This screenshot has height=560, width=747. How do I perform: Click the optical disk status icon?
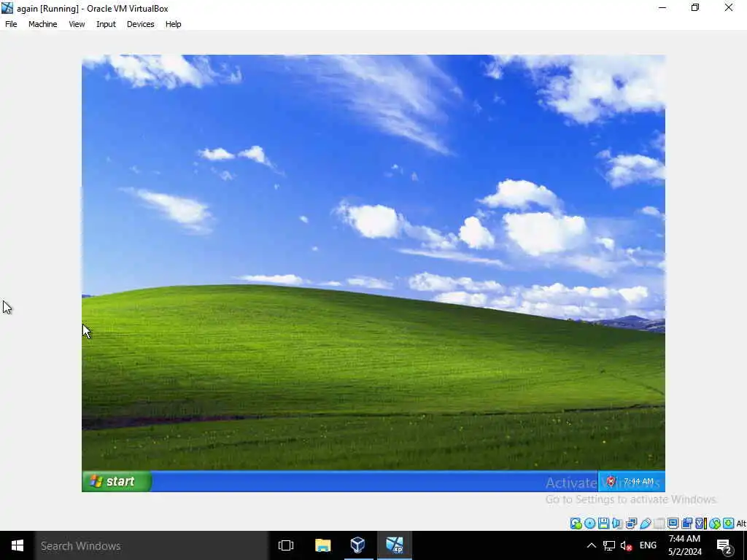click(589, 524)
